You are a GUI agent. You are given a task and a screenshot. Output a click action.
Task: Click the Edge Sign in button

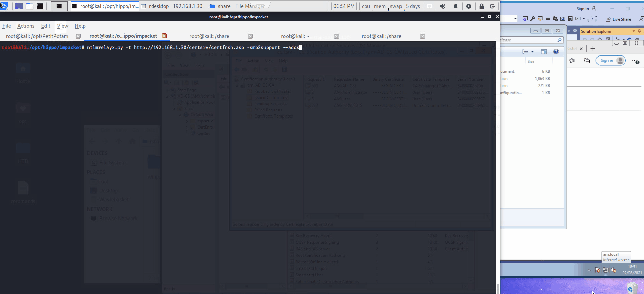(610, 61)
